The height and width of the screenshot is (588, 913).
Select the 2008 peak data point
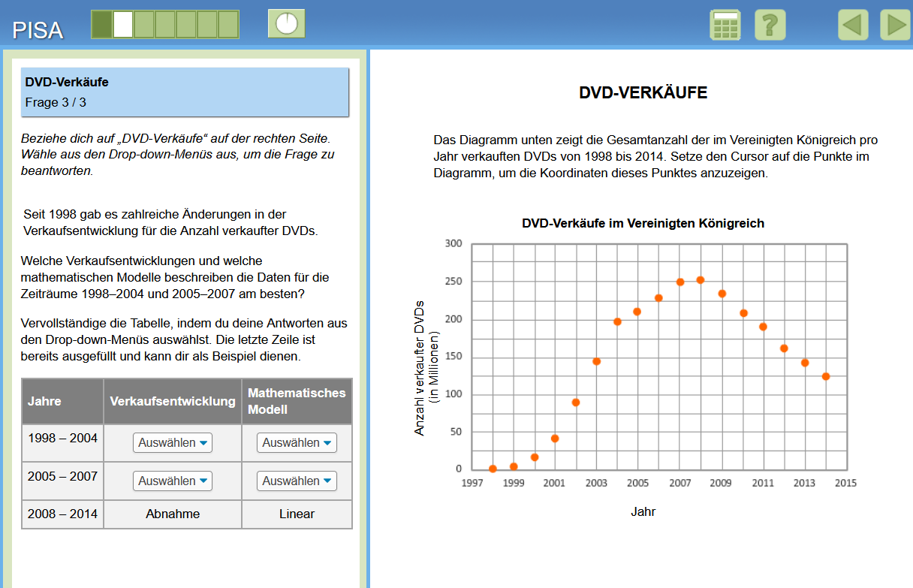coord(701,280)
